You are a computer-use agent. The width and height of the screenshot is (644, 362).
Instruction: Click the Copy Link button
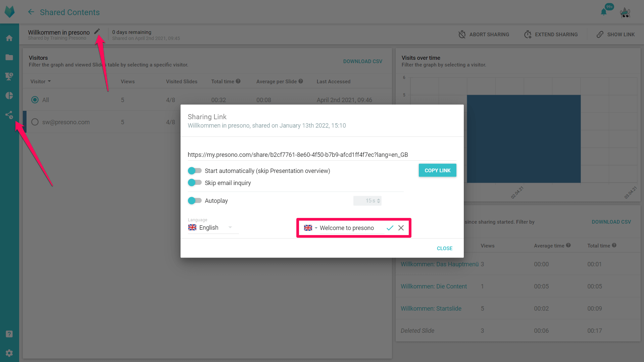(x=437, y=170)
